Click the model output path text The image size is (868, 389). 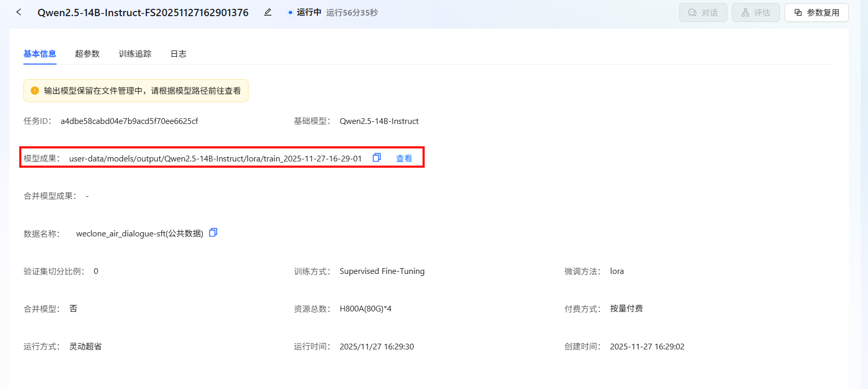215,158
